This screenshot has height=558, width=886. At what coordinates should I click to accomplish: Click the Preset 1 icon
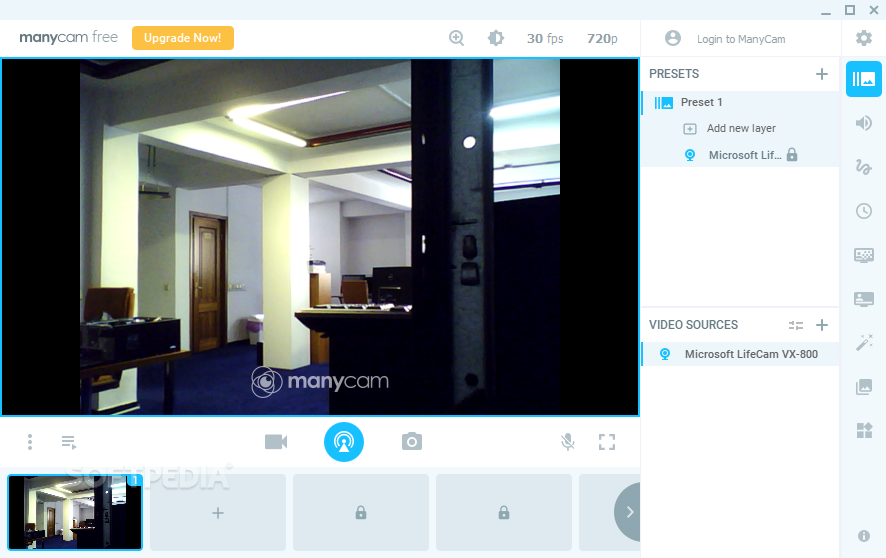(x=664, y=103)
